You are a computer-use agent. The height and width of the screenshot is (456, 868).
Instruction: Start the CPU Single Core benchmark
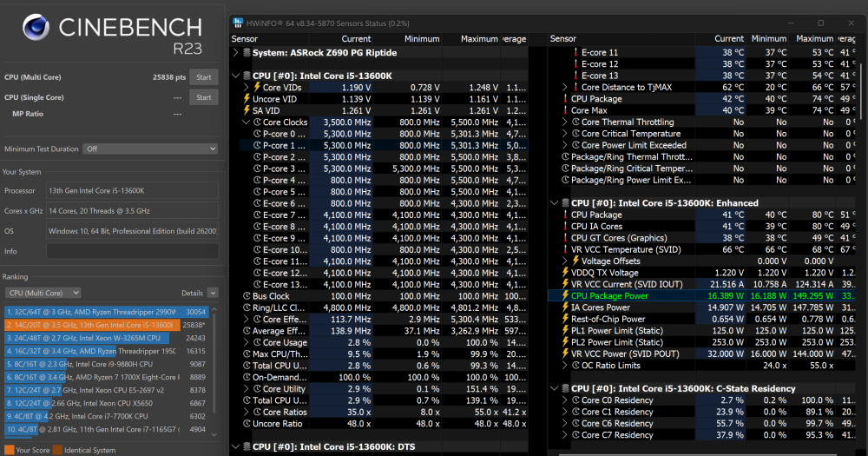pyautogui.click(x=204, y=97)
